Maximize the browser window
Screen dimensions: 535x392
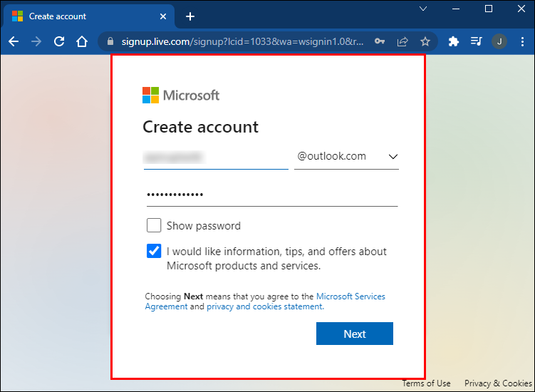(x=489, y=9)
